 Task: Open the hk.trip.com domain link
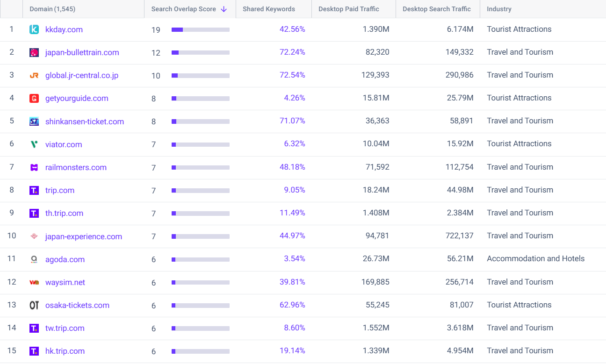tap(65, 351)
